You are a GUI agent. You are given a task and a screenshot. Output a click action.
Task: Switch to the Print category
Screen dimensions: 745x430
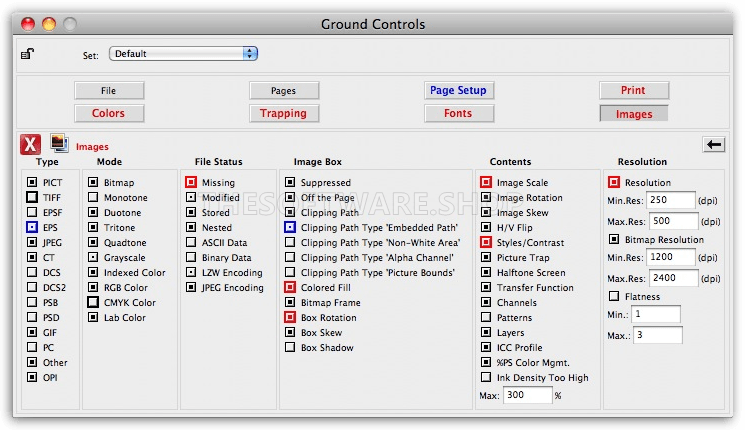coord(634,90)
